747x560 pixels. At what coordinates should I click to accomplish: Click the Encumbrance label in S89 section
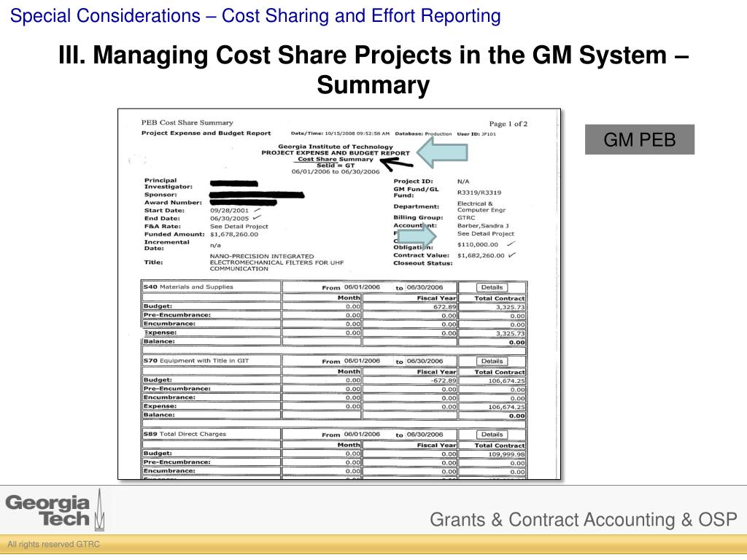point(169,471)
